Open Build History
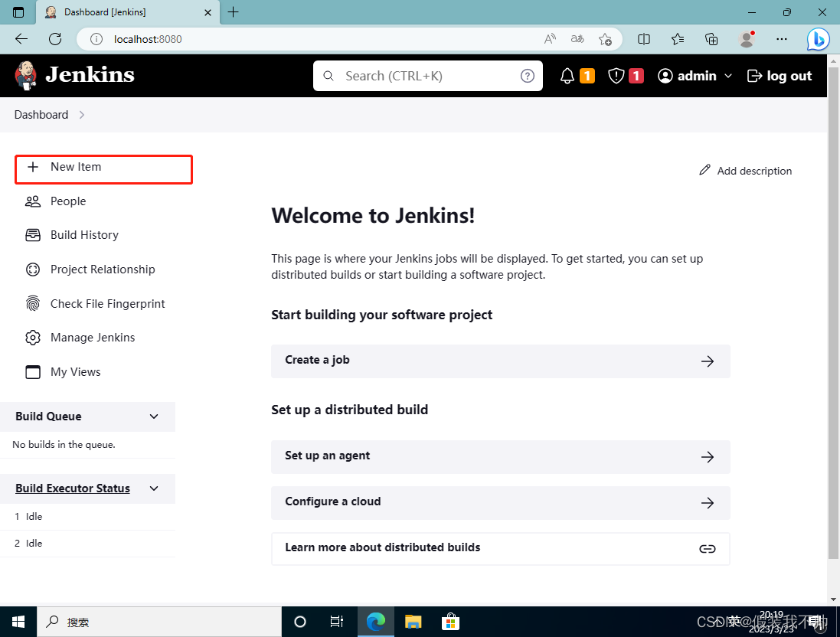Screen dimensions: 840x637 (x=84, y=234)
